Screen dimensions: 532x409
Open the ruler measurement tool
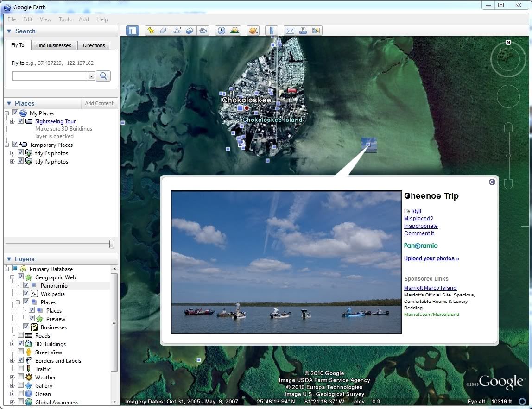(272, 31)
